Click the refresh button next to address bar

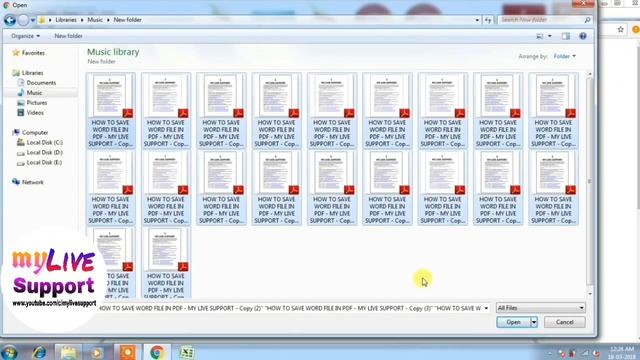coord(488,20)
